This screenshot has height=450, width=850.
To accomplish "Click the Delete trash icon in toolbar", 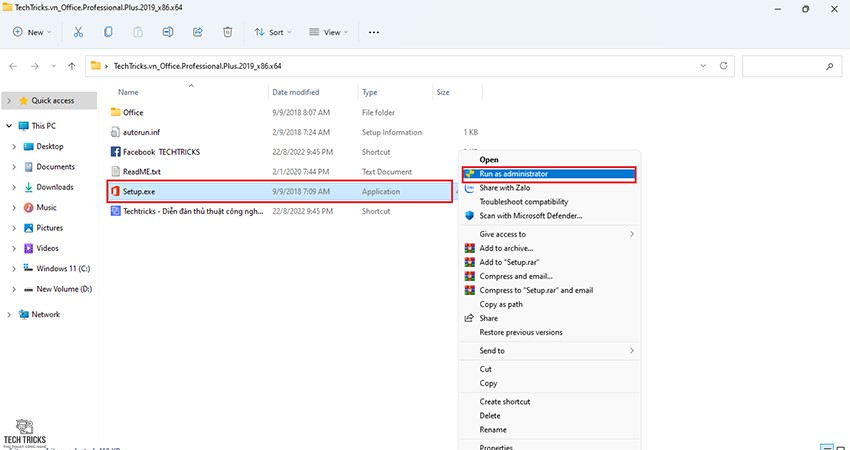I will 228,32.
